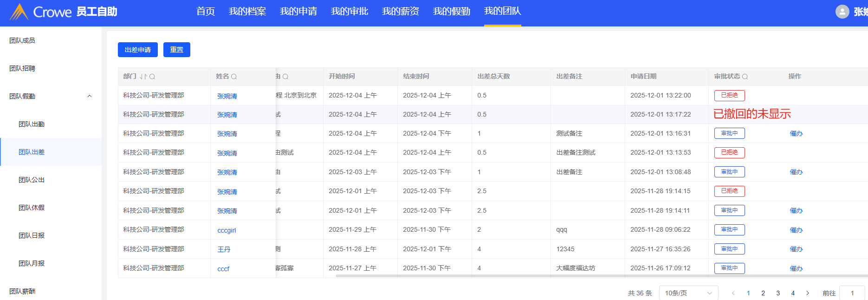868x300 pixels.
Task: Select 团队公出 in the sidebar
Action: click(32, 180)
